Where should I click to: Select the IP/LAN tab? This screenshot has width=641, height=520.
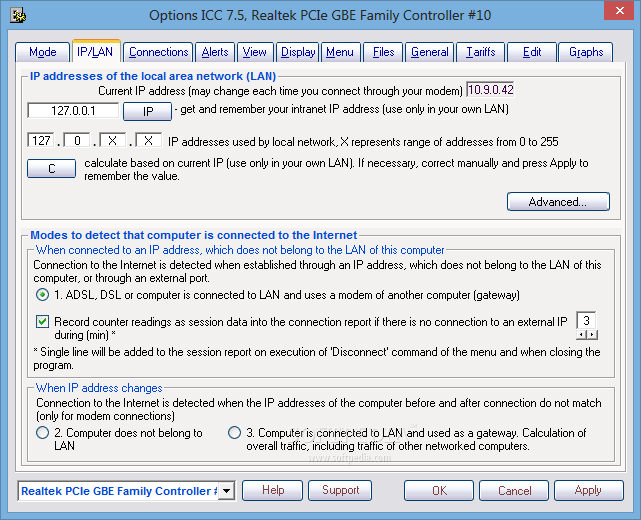coord(96,52)
